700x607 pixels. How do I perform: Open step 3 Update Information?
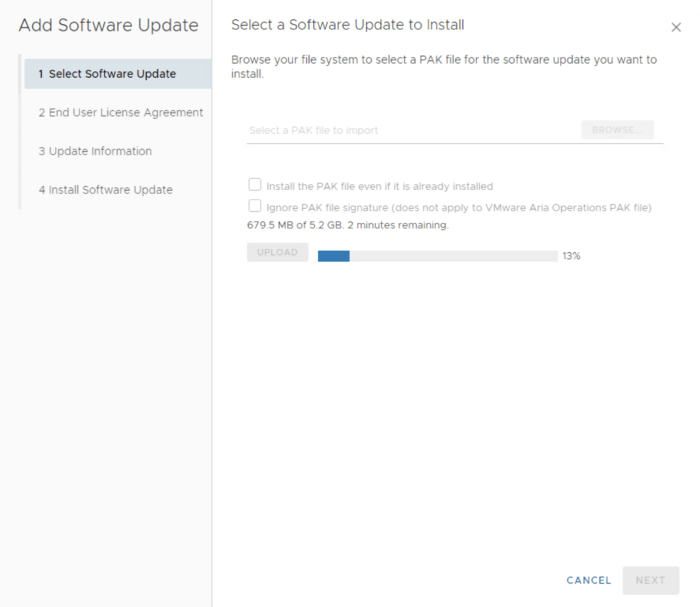95,151
